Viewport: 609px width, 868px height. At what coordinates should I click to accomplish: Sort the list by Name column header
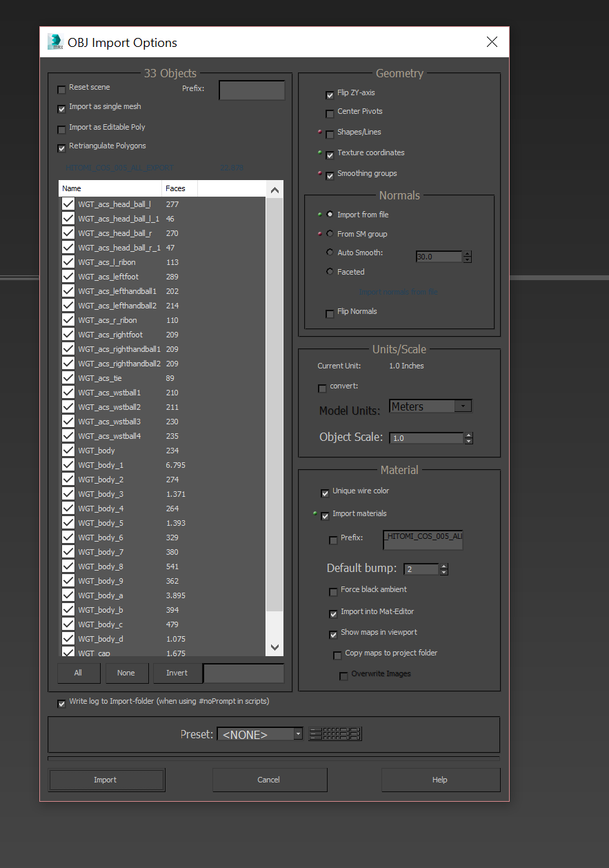(110, 188)
